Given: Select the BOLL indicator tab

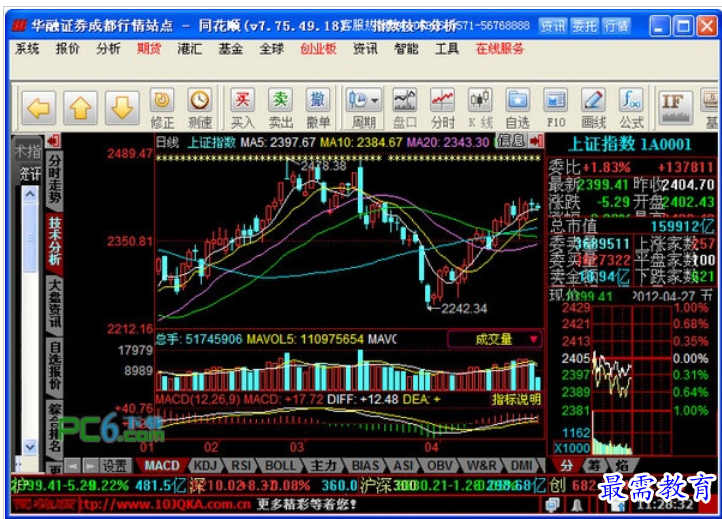Looking at the screenshot, I should click(280, 466).
